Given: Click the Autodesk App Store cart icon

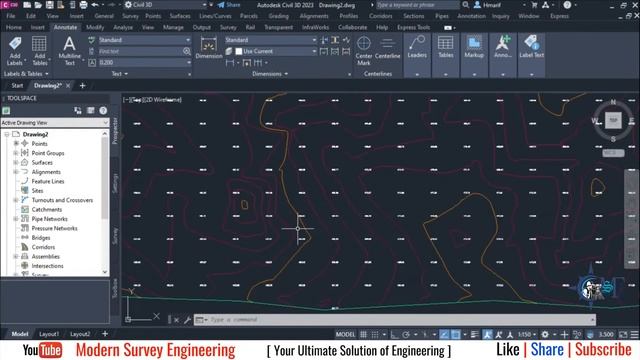Looking at the screenshot, I should tap(534, 5).
